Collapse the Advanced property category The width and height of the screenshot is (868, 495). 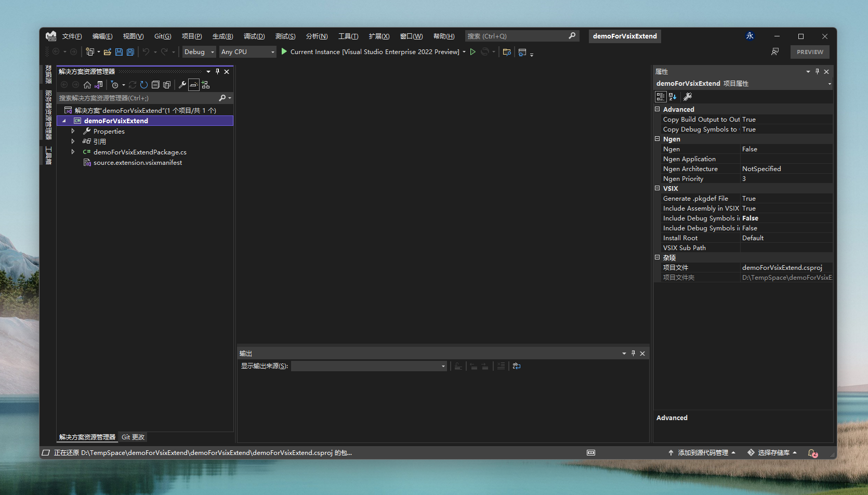657,109
